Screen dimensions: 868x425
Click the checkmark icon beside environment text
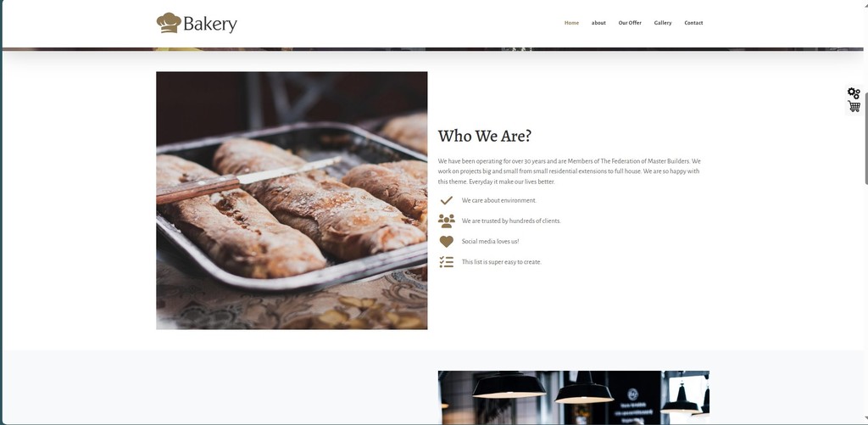coord(446,200)
